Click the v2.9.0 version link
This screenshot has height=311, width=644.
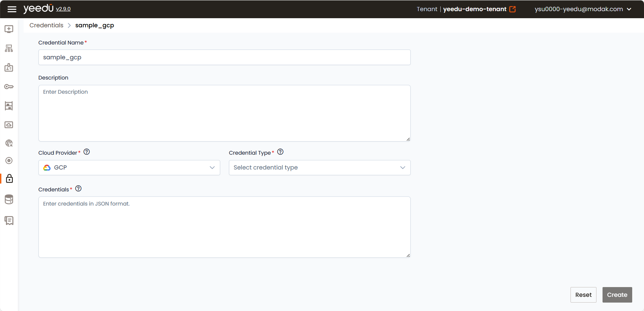coord(63,9)
